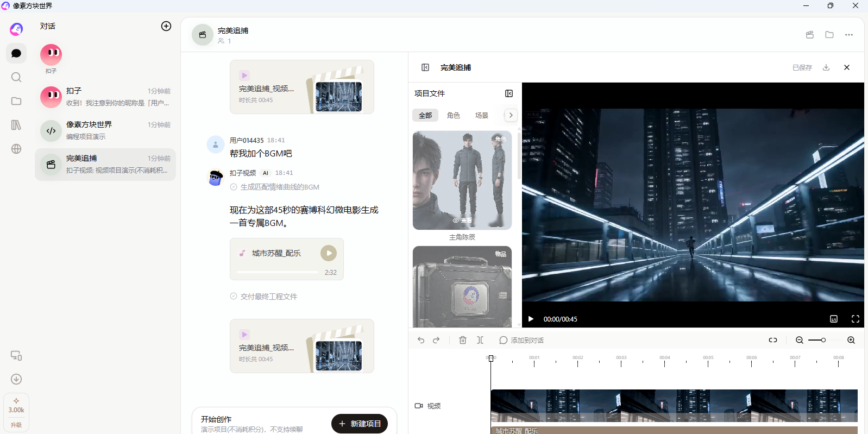Toggle subtitles in video player
The width and height of the screenshot is (868, 434).
834,319
